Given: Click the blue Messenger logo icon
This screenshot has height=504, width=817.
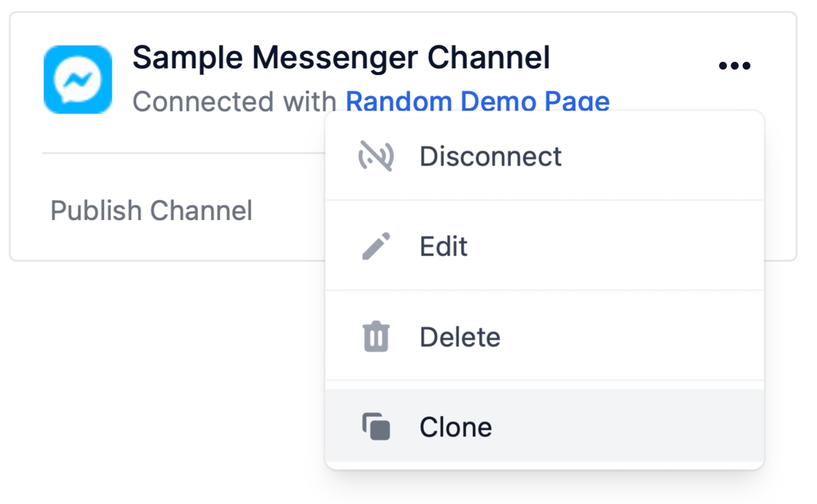Looking at the screenshot, I should 78,79.
